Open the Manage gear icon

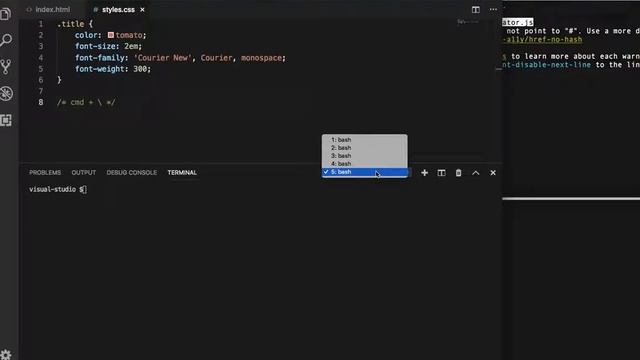(x=6, y=354)
